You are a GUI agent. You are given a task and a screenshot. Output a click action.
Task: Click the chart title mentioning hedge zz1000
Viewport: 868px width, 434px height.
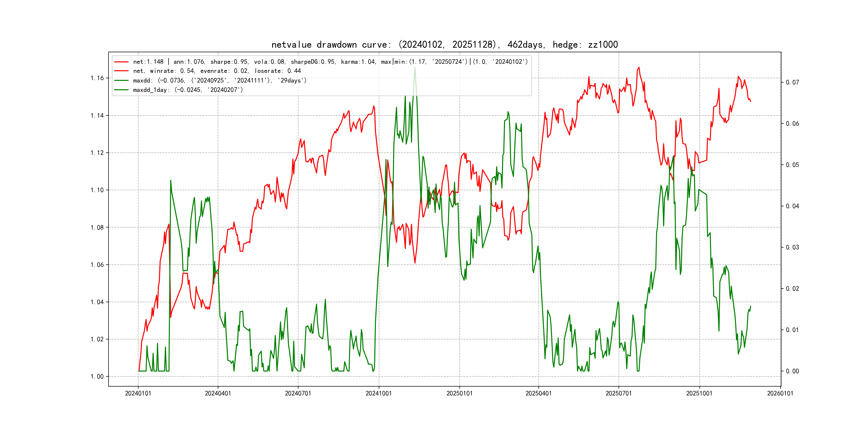pos(444,45)
